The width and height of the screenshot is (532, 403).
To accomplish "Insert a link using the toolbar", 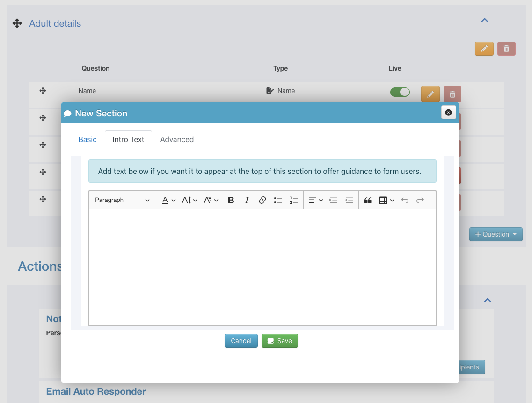I will pyautogui.click(x=262, y=200).
